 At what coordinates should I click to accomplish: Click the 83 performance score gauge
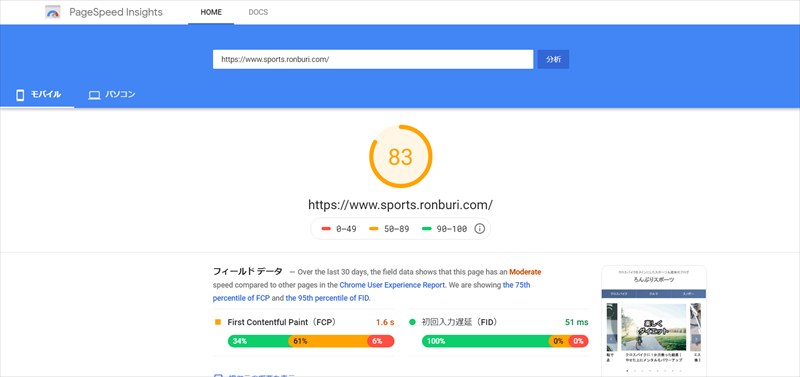click(401, 157)
